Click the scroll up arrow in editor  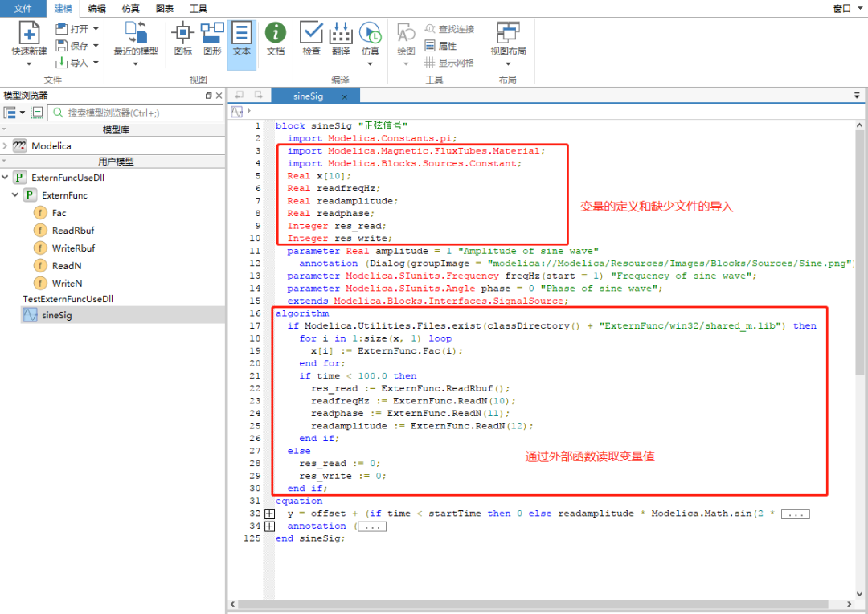[x=860, y=125]
